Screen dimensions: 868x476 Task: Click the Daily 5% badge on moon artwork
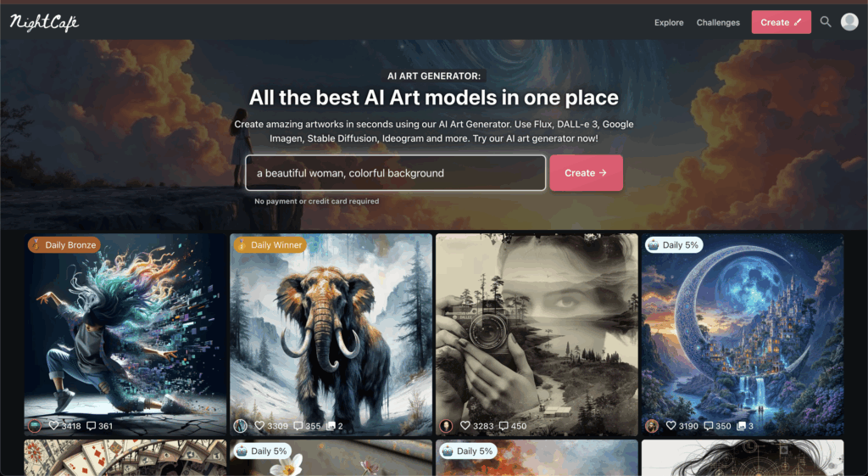click(674, 245)
